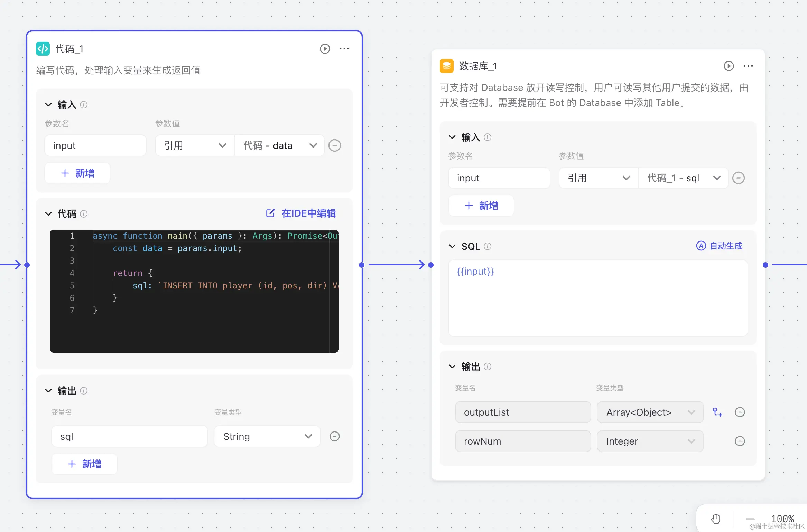Add child item to outputList

click(717, 412)
